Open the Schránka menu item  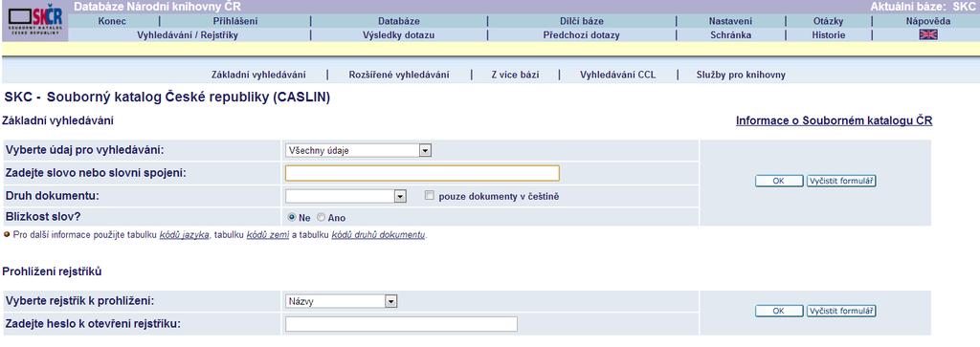coord(730,35)
